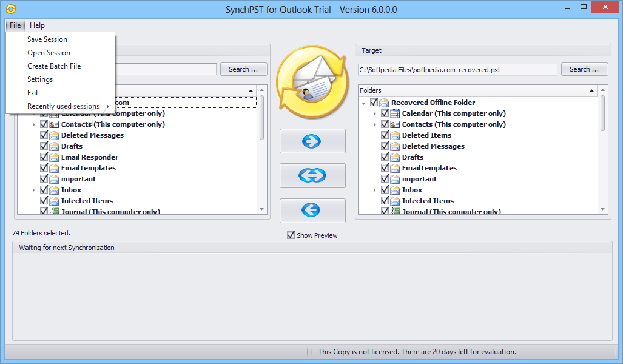Expand target Inbox tree node
The width and height of the screenshot is (623, 364).
(374, 190)
